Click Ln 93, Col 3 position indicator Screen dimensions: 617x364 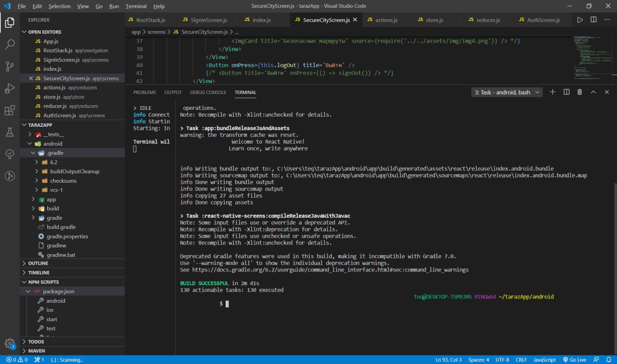[448, 360]
